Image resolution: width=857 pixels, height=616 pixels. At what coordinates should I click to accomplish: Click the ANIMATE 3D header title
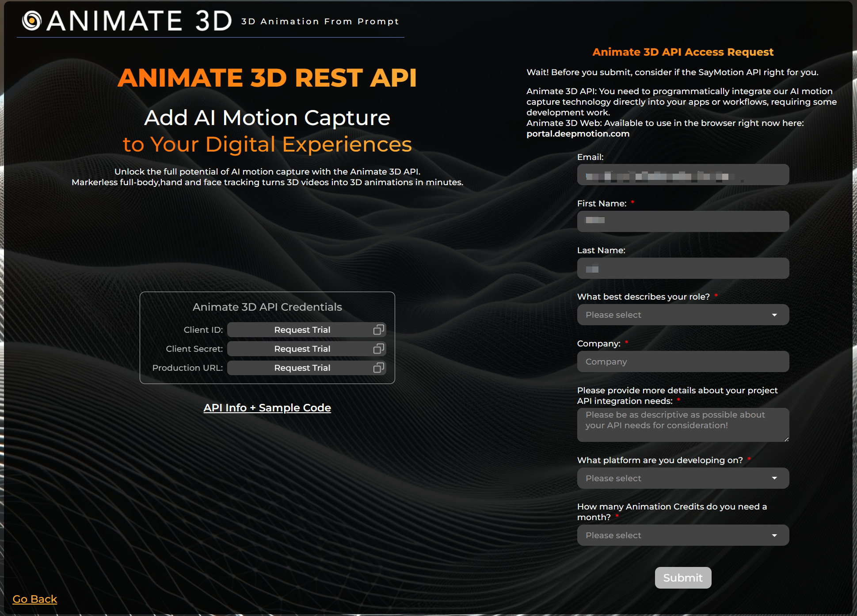[x=140, y=21]
